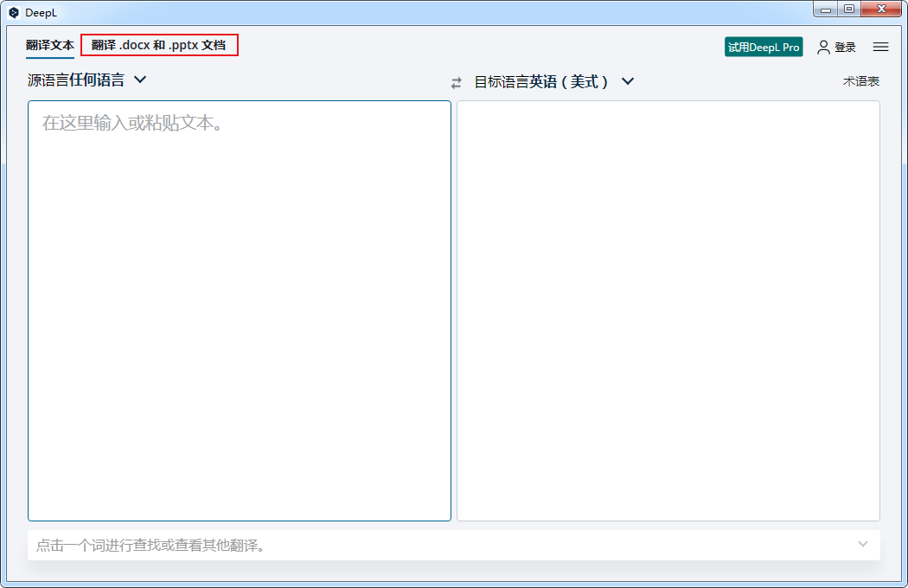Open the 术语表 glossary link
The height and width of the screenshot is (588, 908).
(860, 81)
